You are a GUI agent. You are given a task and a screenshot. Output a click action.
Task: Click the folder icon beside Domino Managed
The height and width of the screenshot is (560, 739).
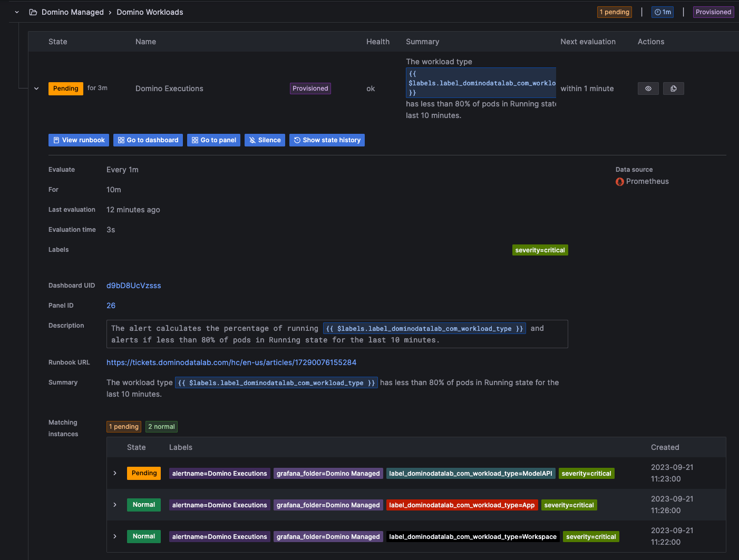coord(33,12)
